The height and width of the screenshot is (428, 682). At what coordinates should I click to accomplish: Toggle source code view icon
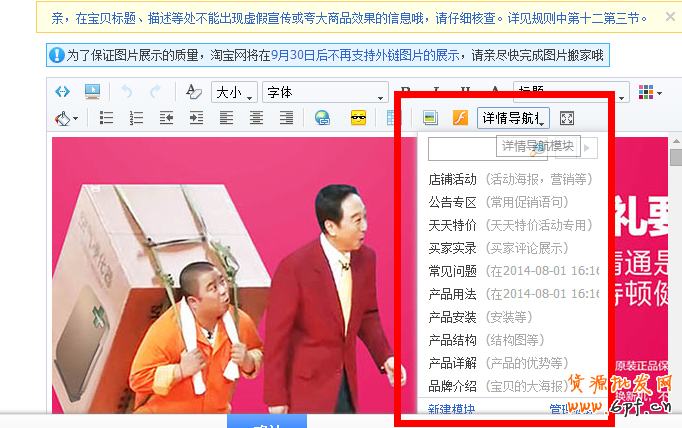pos(62,92)
